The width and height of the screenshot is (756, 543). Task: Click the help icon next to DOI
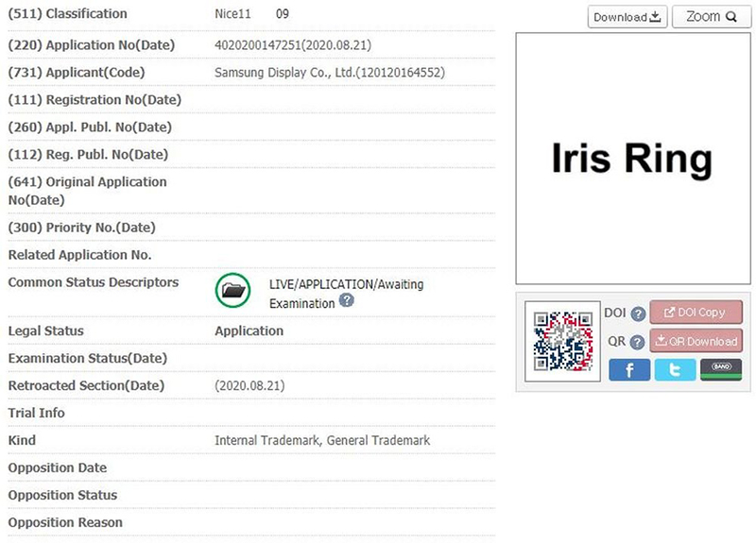[638, 314]
